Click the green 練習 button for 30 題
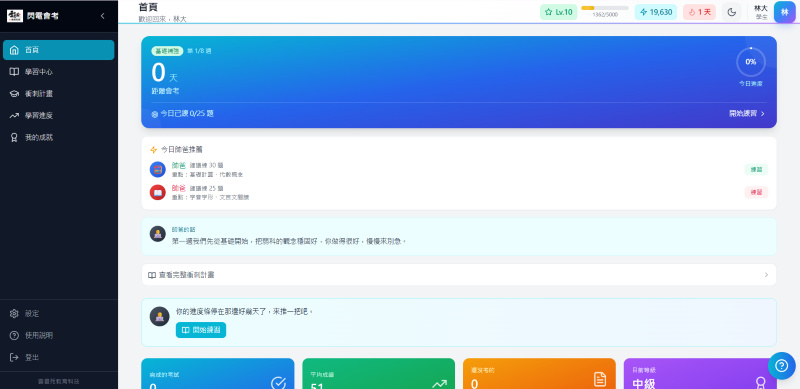Viewport: 800px width, 389px height. [756, 169]
